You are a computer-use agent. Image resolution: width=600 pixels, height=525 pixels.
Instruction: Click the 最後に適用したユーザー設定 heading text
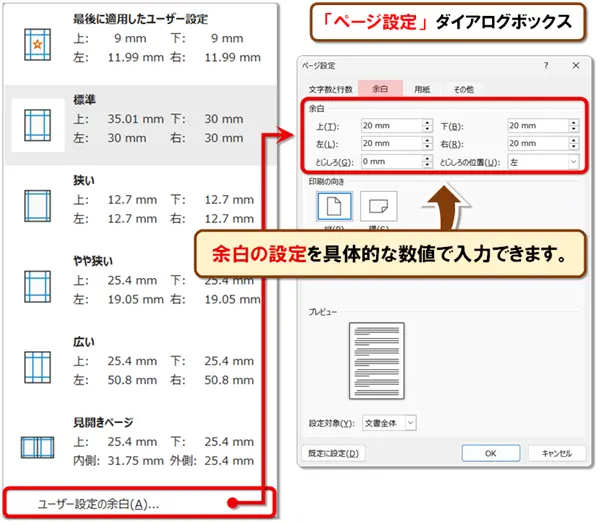pyautogui.click(x=140, y=19)
